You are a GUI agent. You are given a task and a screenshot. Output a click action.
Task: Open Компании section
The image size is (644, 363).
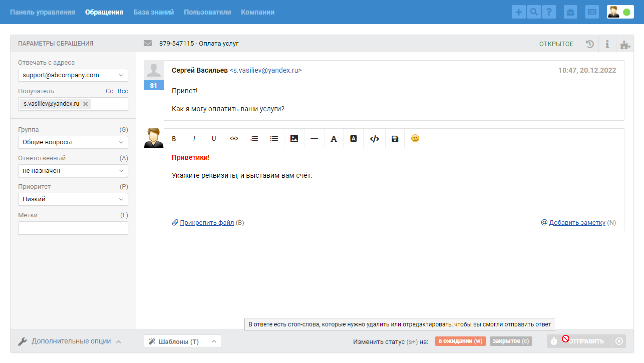pyautogui.click(x=258, y=12)
